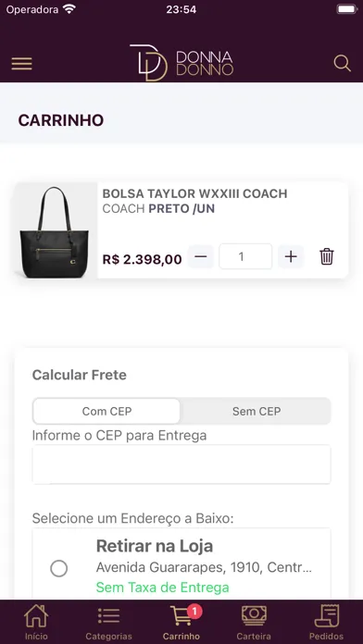The height and width of the screenshot is (644, 363).
Task: Open the hamburger menu icon
Action: click(22, 64)
